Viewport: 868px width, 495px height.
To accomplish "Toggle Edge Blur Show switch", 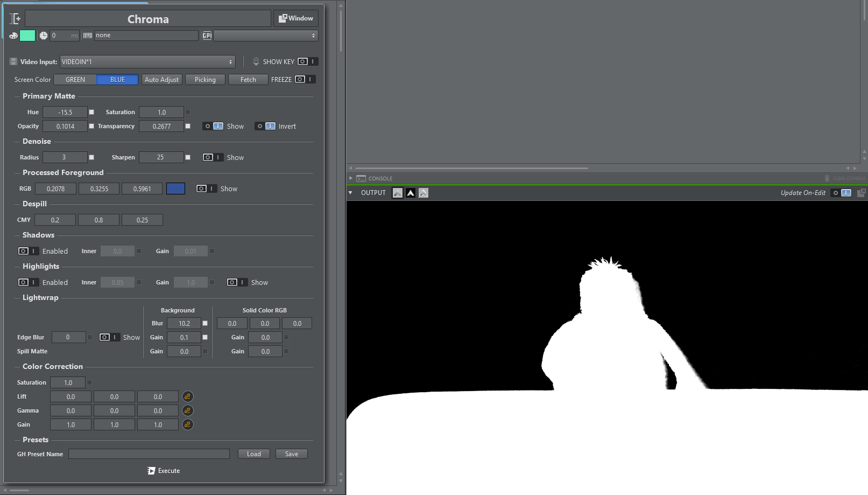I will pyautogui.click(x=110, y=337).
